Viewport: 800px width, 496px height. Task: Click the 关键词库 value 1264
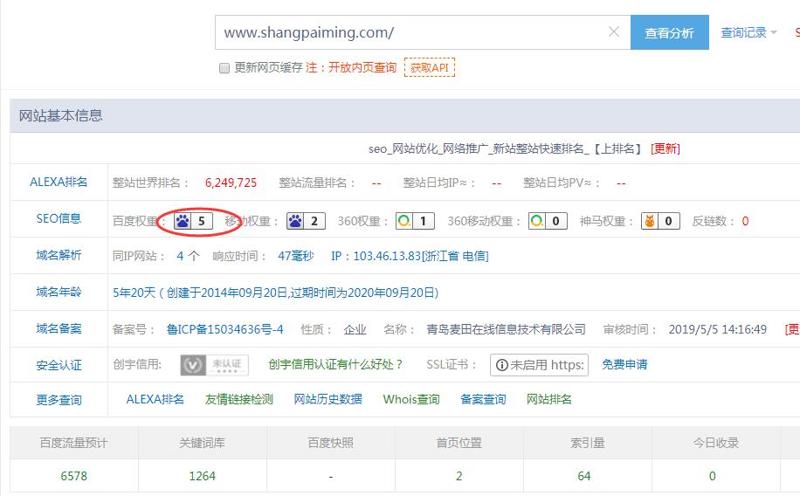[202, 476]
